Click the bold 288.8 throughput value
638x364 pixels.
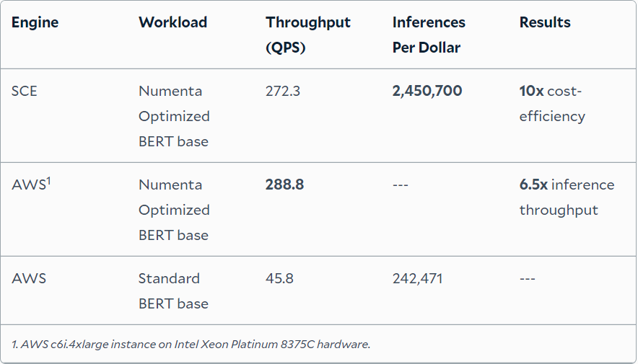click(x=284, y=185)
